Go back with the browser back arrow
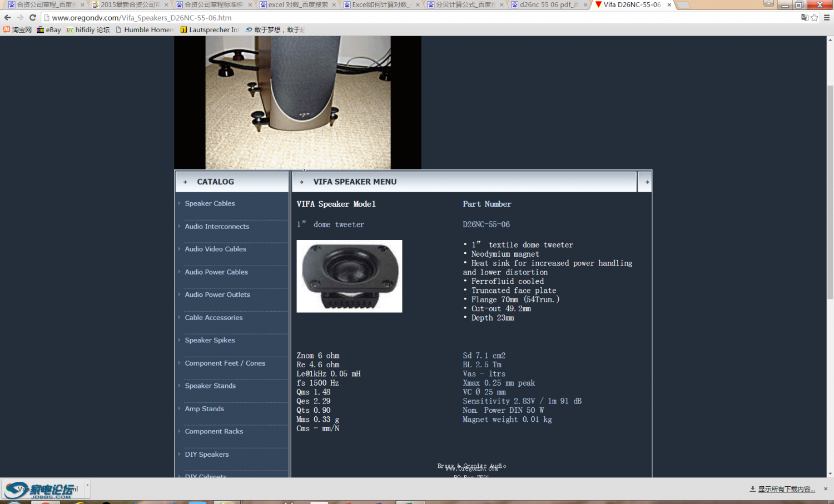The image size is (834, 504). 8,18
